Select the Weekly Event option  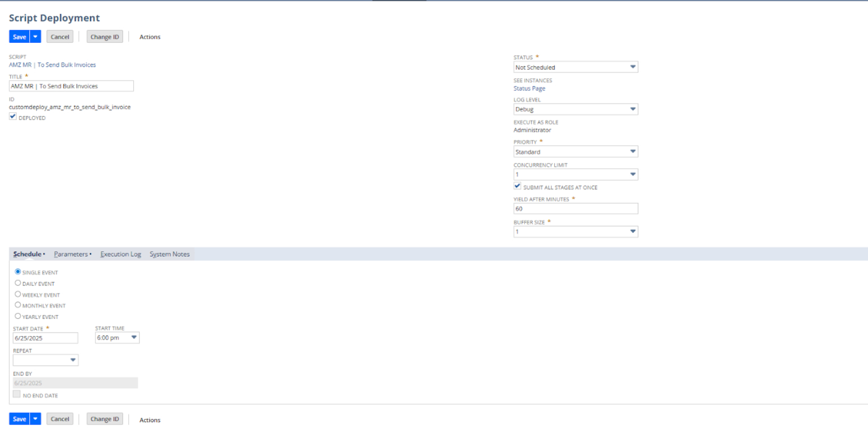click(x=18, y=294)
